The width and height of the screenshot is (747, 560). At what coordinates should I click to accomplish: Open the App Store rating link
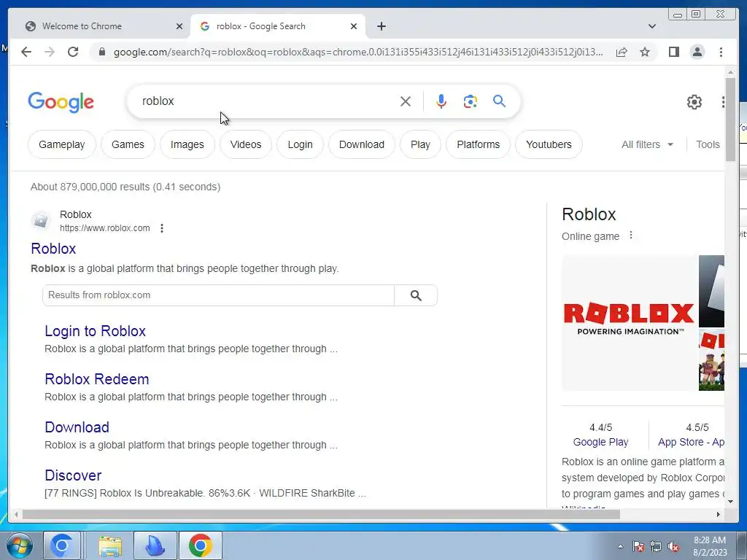coord(691,442)
